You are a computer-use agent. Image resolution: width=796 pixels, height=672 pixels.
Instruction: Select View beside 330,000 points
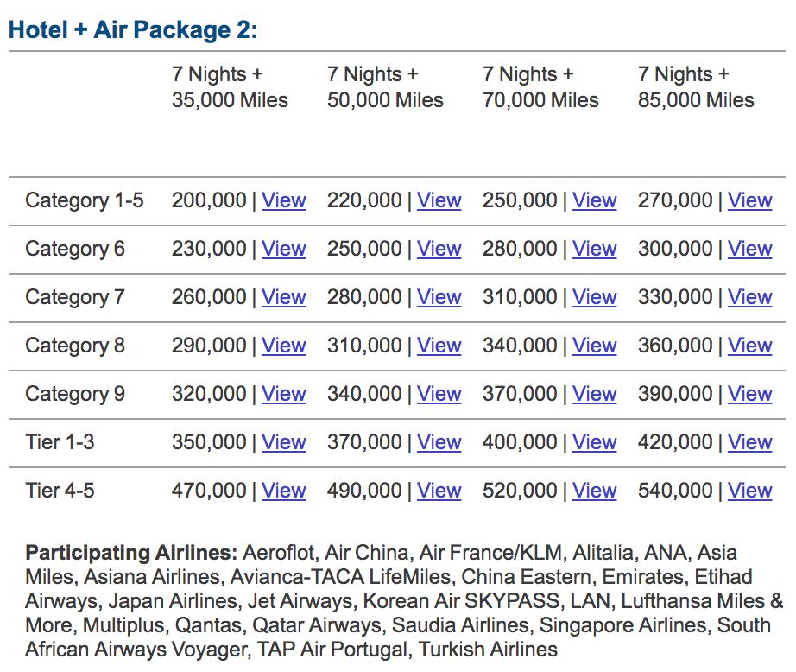tap(749, 296)
